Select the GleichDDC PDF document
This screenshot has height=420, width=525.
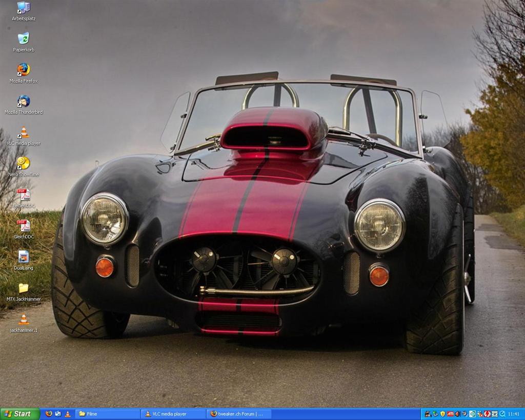click(x=24, y=226)
